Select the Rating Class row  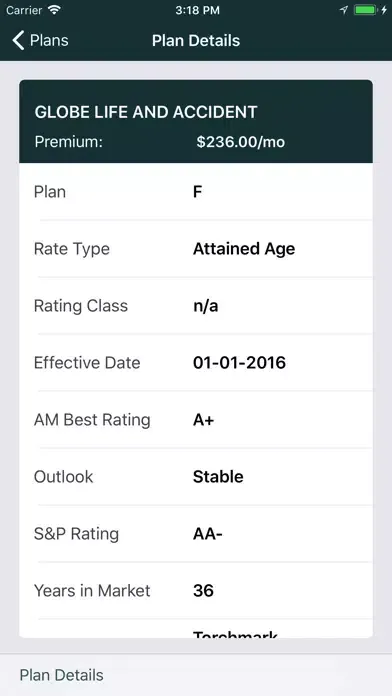pyautogui.click(x=196, y=306)
